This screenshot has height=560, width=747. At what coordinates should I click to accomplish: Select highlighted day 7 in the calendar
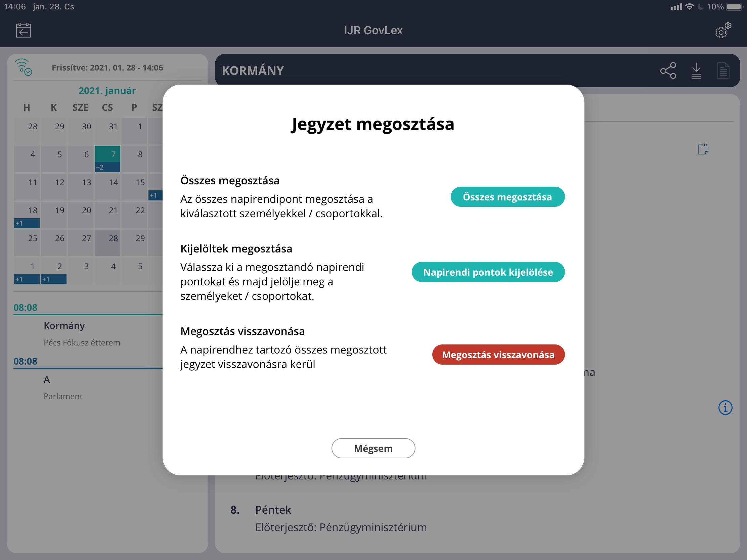(x=107, y=159)
